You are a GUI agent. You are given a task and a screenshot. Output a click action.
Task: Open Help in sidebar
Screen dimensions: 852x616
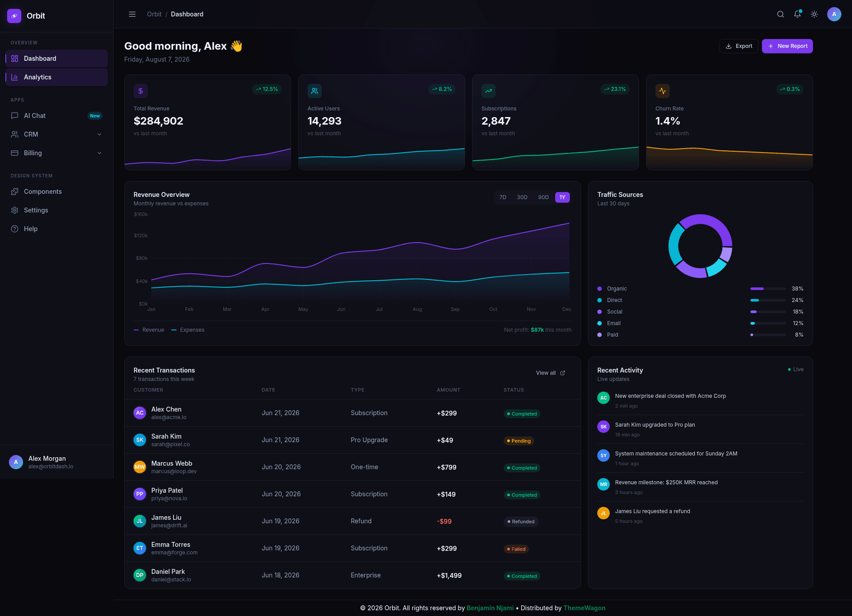tap(56, 229)
